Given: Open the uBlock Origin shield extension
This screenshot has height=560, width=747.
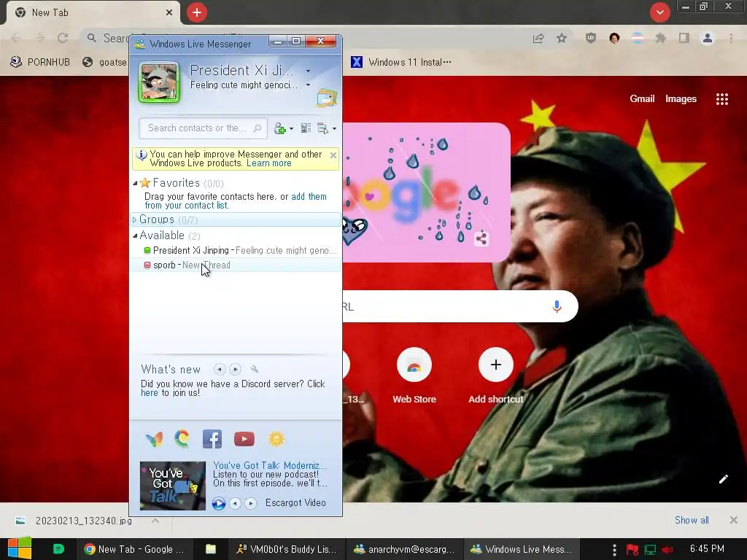Looking at the screenshot, I should coord(591,38).
